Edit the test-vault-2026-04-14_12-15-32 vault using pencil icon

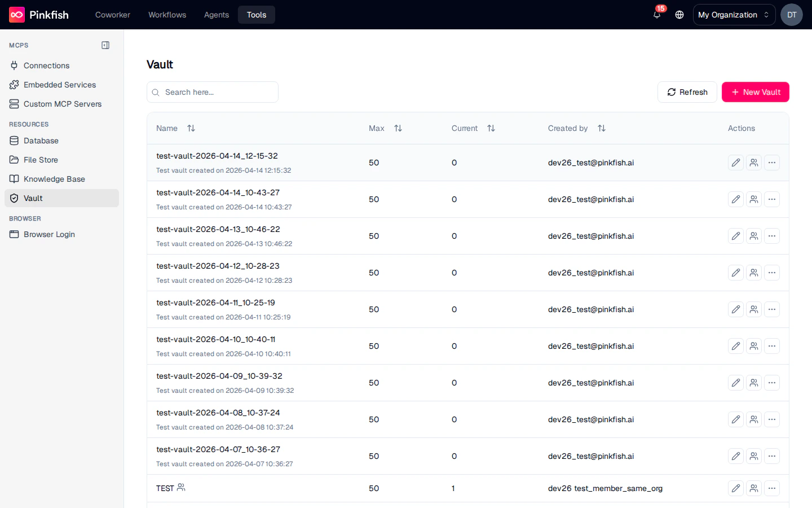735,163
